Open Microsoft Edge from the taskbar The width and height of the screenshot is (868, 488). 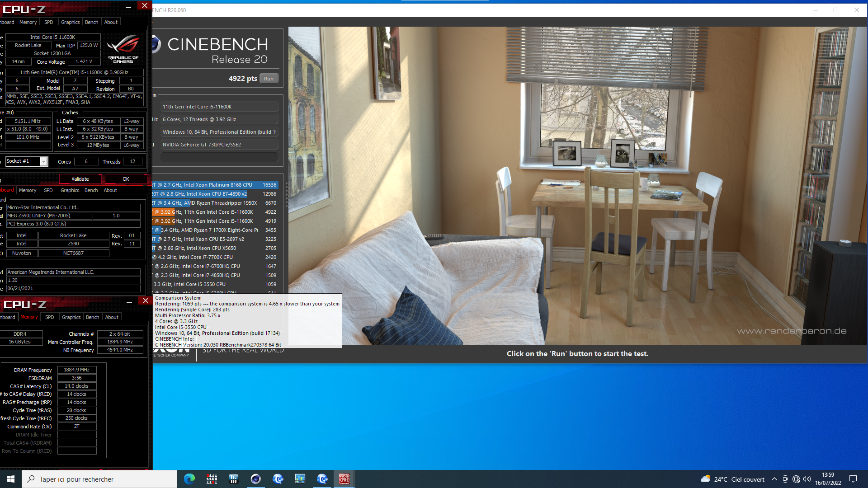coord(189,479)
